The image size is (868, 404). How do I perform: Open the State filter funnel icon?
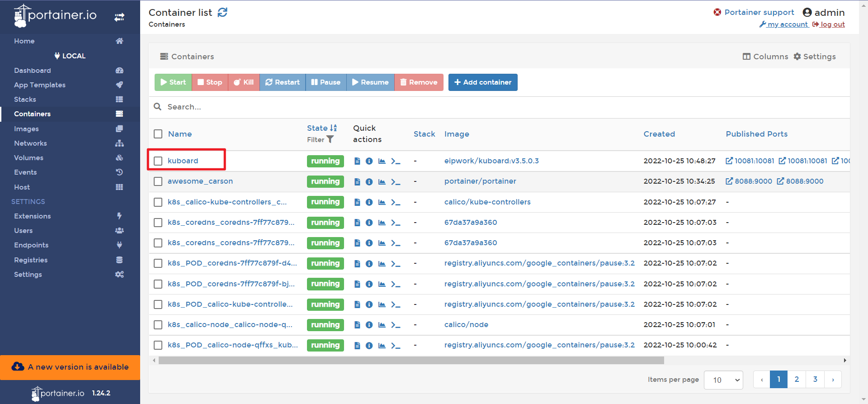pos(330,139)
